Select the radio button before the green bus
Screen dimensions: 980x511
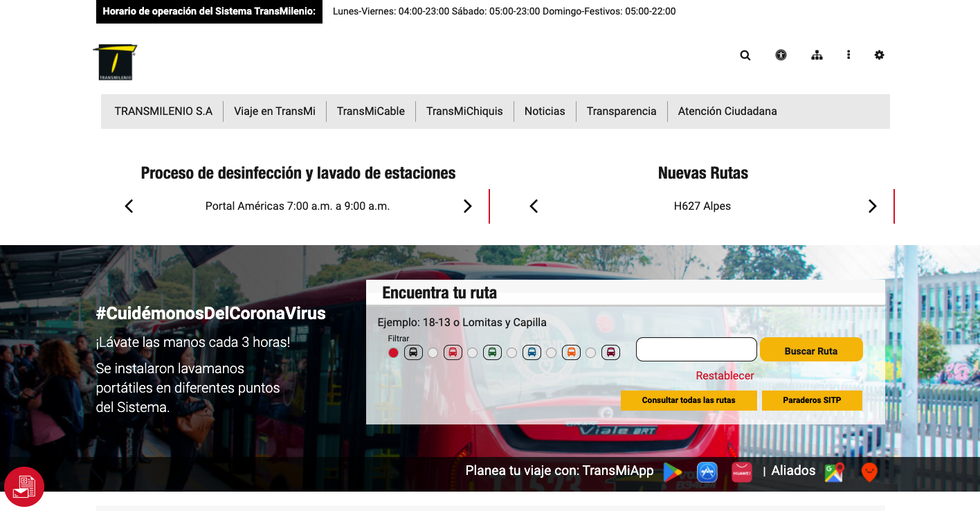(473, 353)
